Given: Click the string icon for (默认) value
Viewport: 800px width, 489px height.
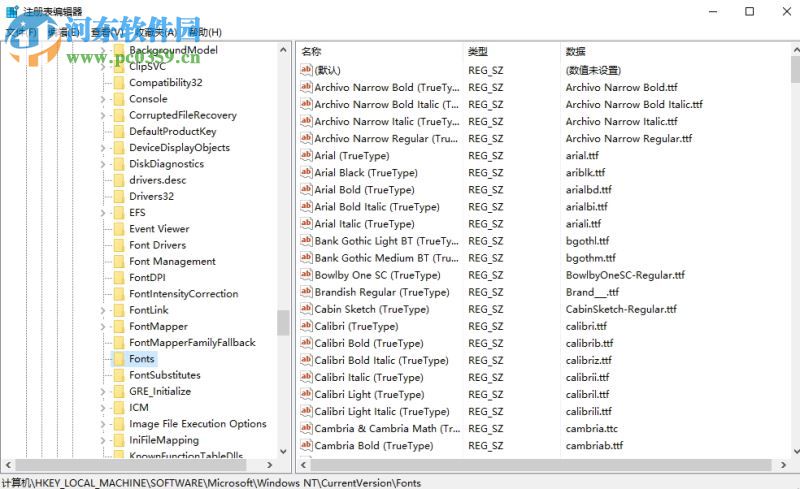Looking at the screenshot, I should coord(306,70).
